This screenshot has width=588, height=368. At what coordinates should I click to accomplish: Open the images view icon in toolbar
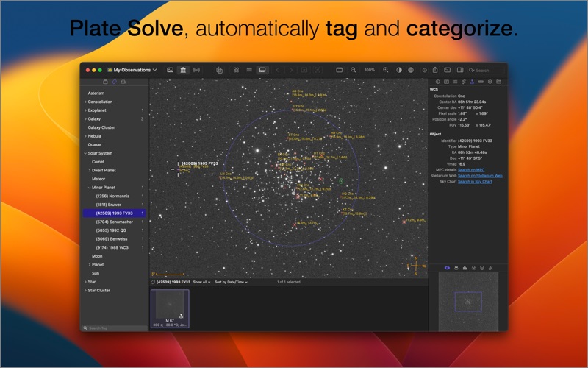170,70
